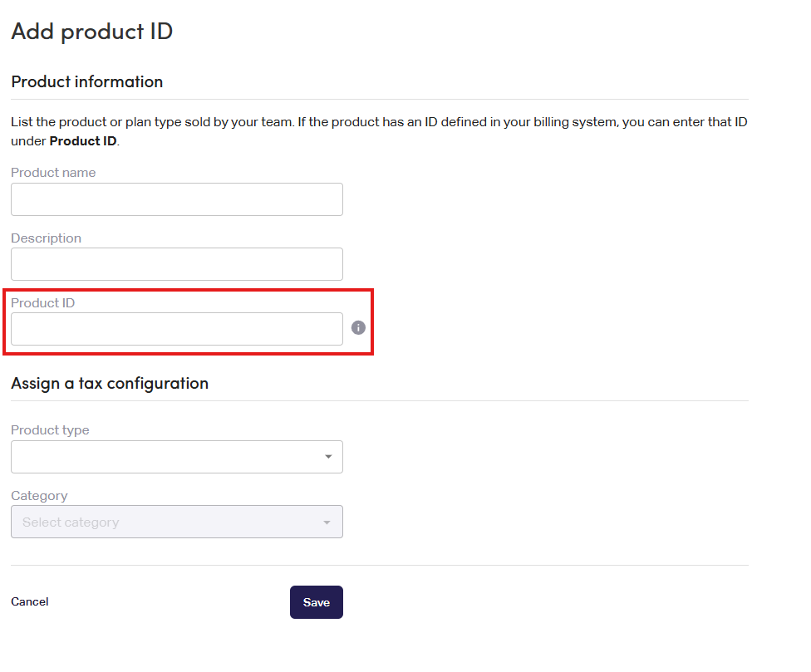Viewport: 811px width, 672px height.
Task: Focus the Product name text field
Action: 176,199
